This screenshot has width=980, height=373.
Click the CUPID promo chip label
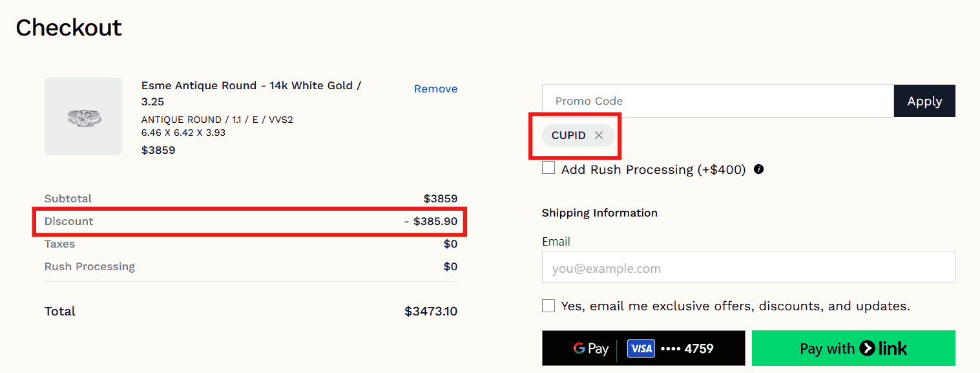point(568,135)
